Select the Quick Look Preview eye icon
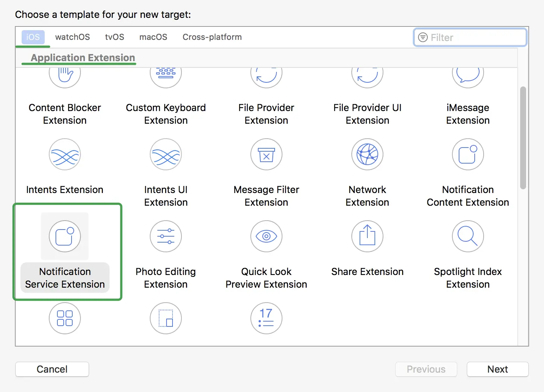544x392 pixels. click(x=266, y=236)
